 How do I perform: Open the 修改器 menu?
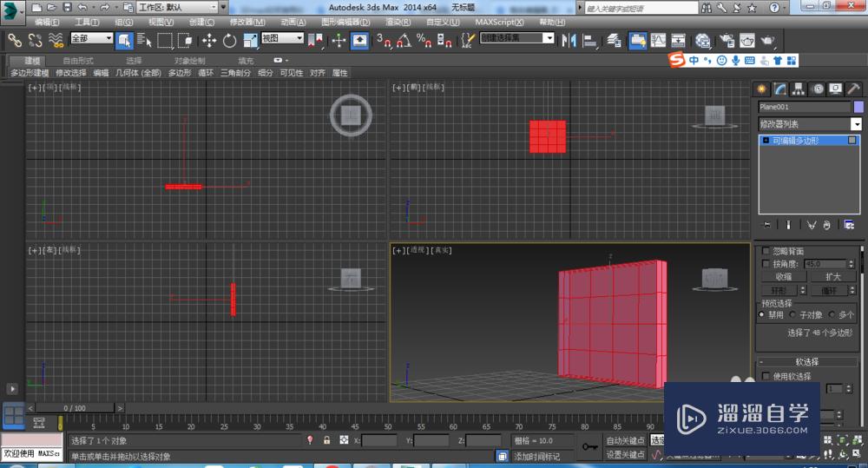247,22
